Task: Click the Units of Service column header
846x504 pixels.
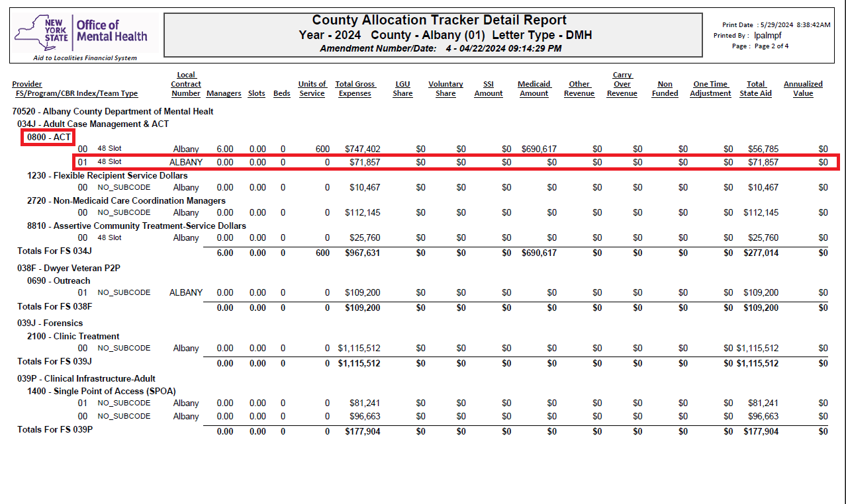Action: 312,89
